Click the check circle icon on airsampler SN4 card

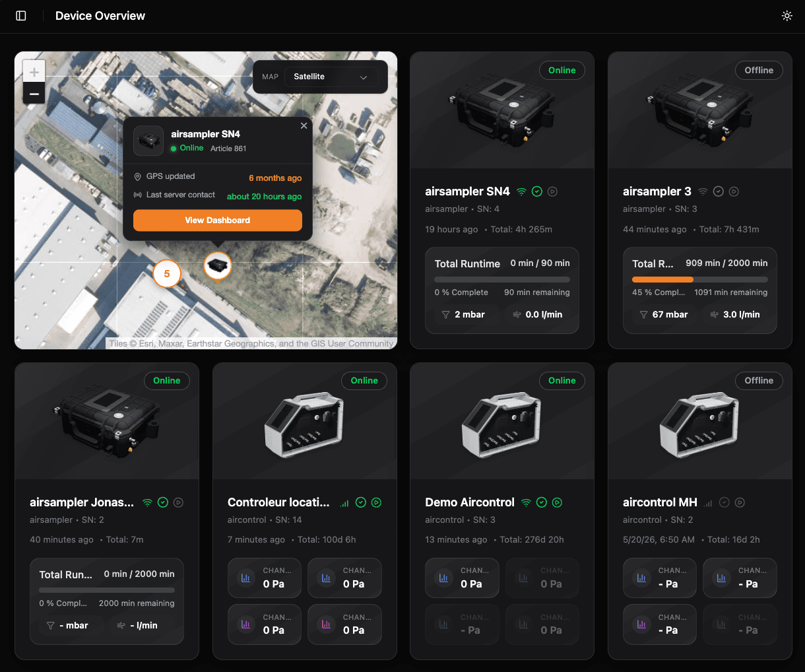537,191
